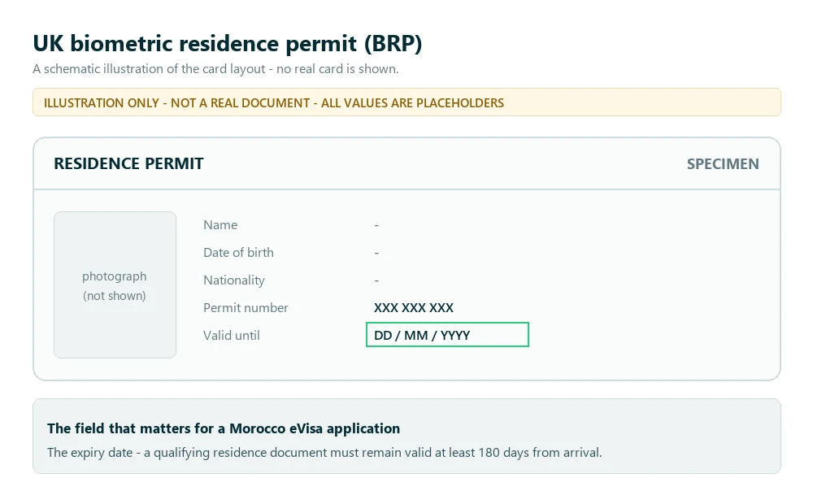Click the expiry date 180 days note

324,453
